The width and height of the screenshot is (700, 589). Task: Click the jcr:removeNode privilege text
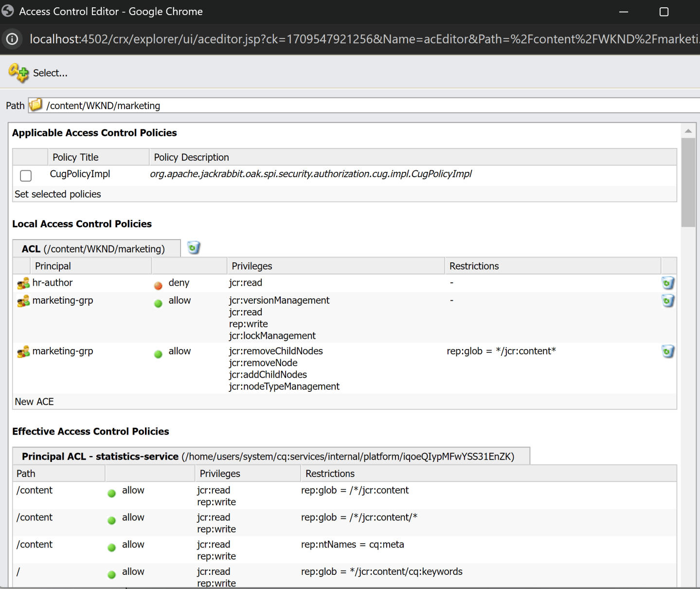(x=263, y=363)
